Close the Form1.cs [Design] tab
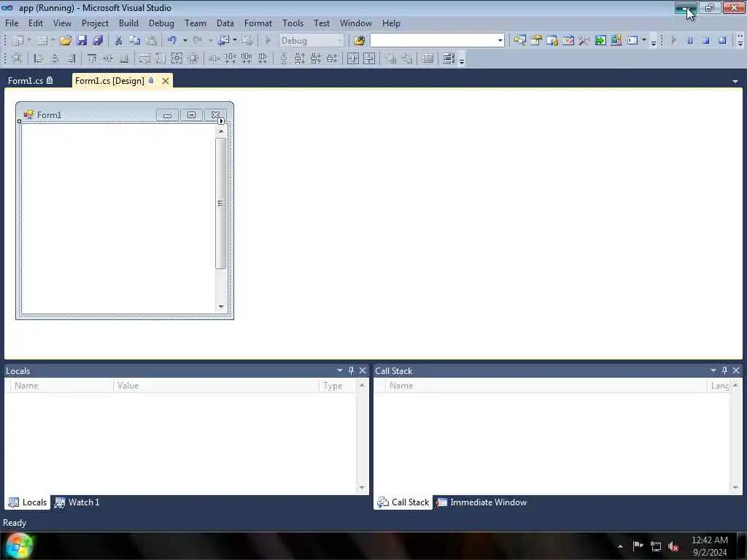747x560 pixels. [166, 81]
